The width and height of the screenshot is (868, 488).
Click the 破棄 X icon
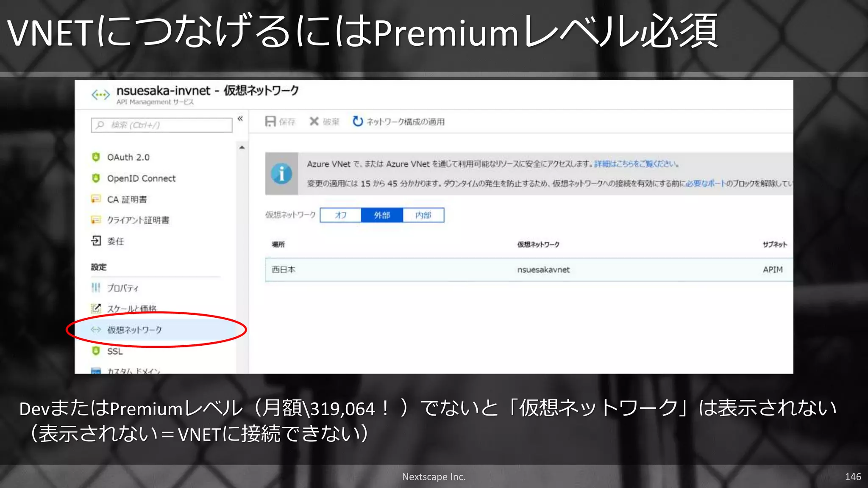tap(314, 122)
